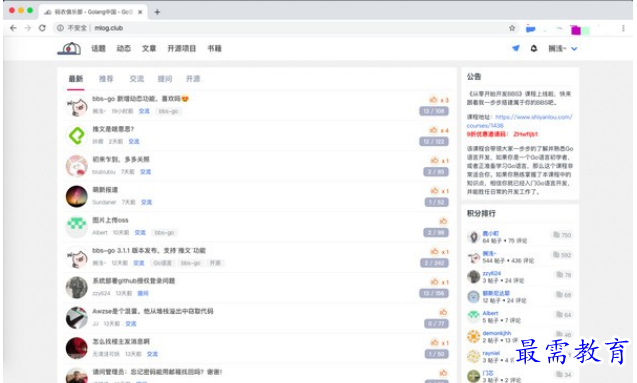637x383 pixels.
Task: Expand the user account dropdown arrow
Action: click(x=574, y=49)
